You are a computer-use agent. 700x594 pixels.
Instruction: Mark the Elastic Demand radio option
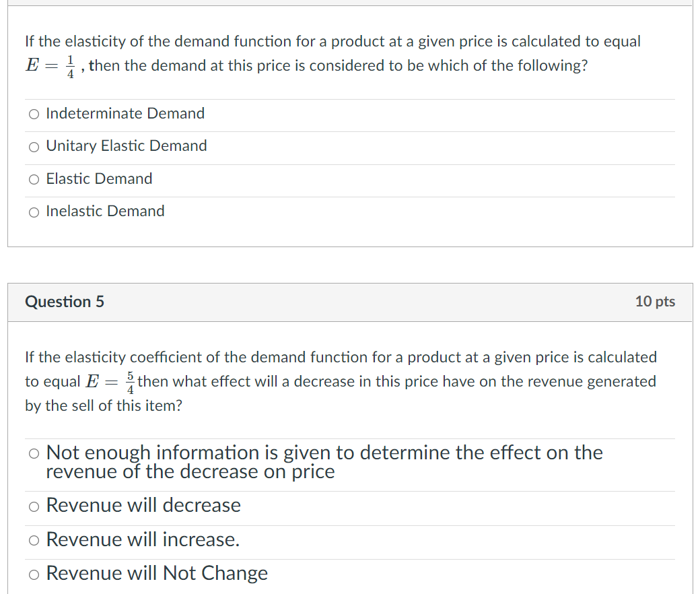click(x=34, y=180)
